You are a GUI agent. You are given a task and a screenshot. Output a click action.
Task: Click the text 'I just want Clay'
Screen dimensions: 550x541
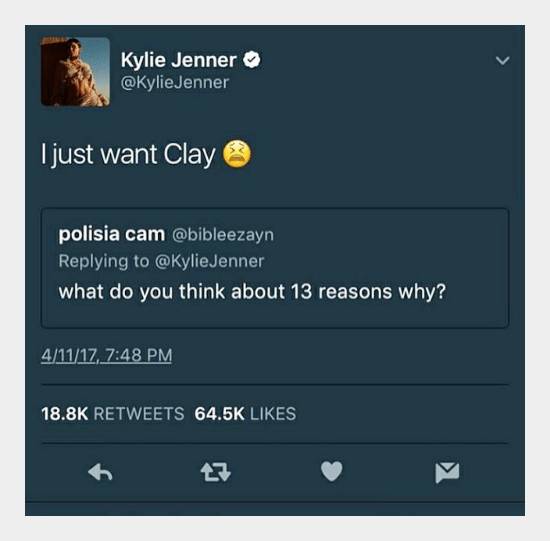coord(128,155)
